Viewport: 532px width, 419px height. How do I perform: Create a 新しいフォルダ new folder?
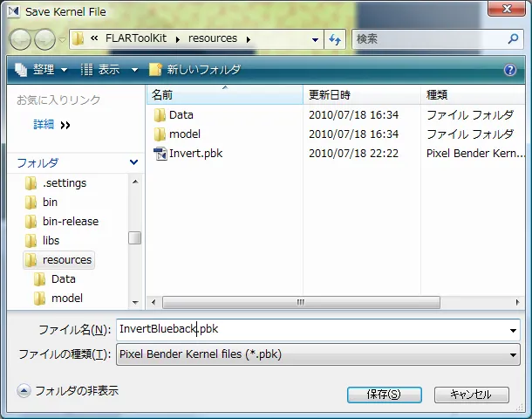195,70
